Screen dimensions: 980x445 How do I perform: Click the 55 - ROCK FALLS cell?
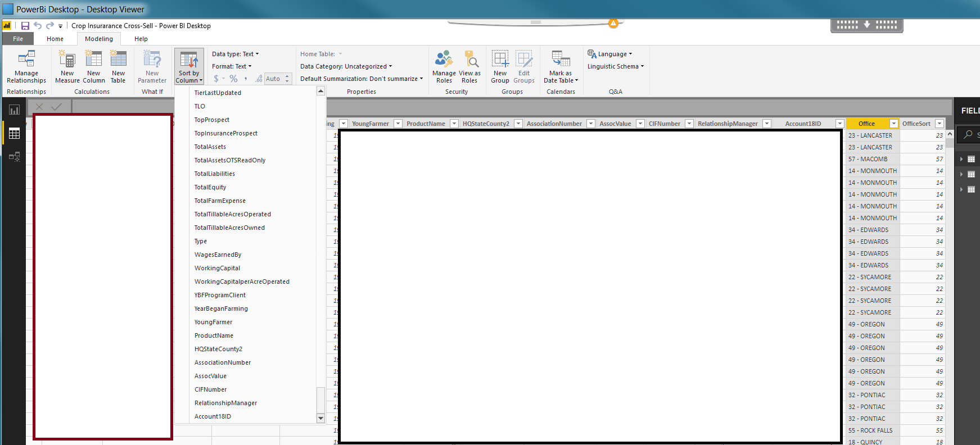[x=872, y=430]
